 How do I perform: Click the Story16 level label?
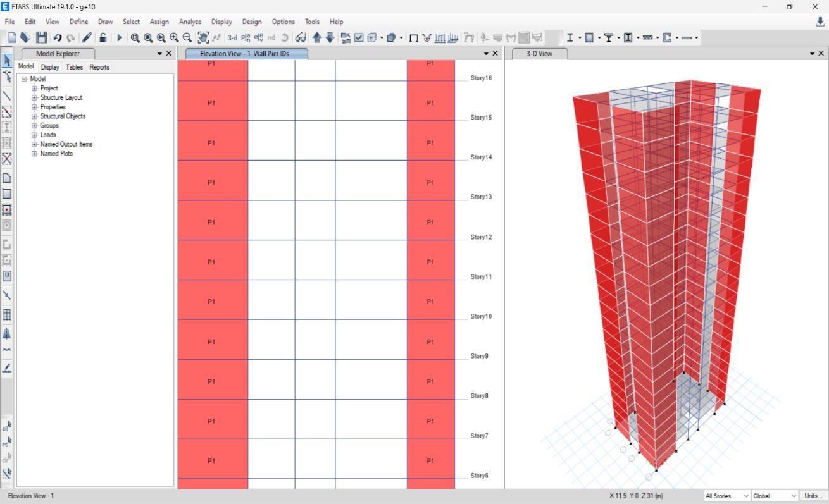481,78
